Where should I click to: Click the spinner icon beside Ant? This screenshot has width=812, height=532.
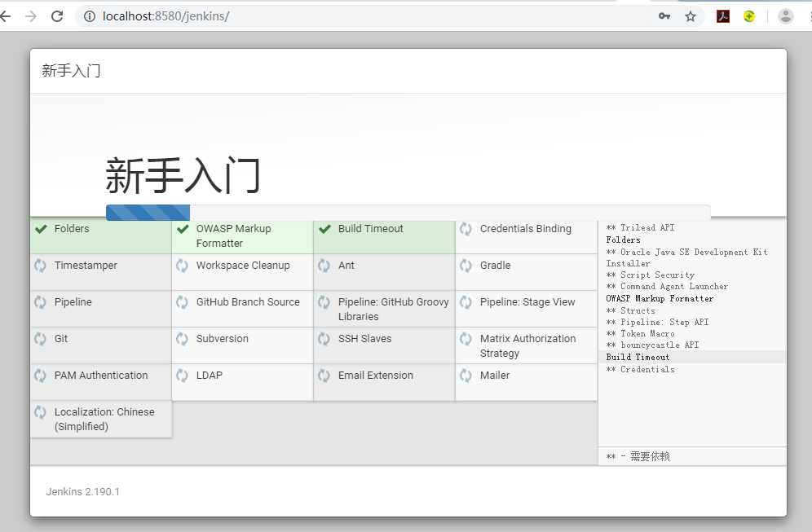[324, 266]
